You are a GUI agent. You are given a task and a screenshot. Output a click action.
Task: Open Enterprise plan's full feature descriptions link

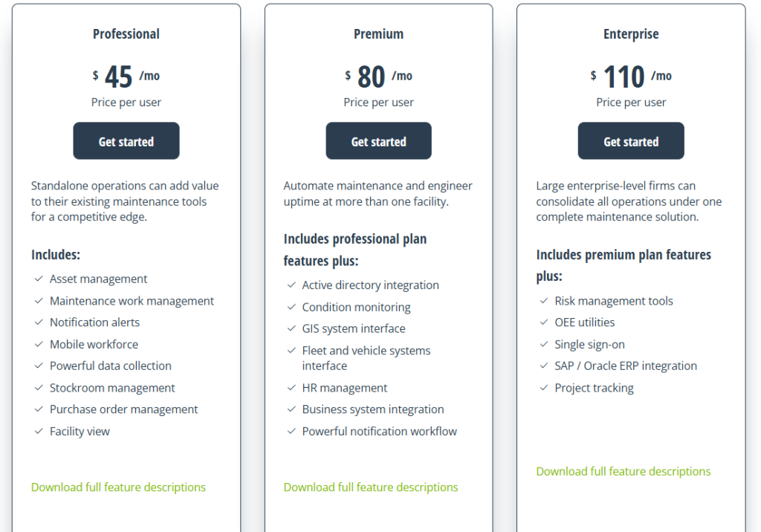(x=624, y=472)
